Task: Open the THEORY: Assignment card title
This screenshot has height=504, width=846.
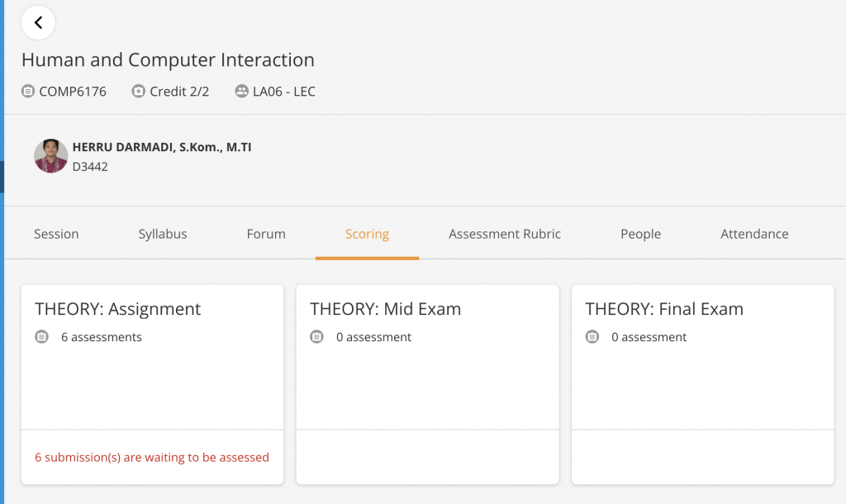Action: click(117, 309)
